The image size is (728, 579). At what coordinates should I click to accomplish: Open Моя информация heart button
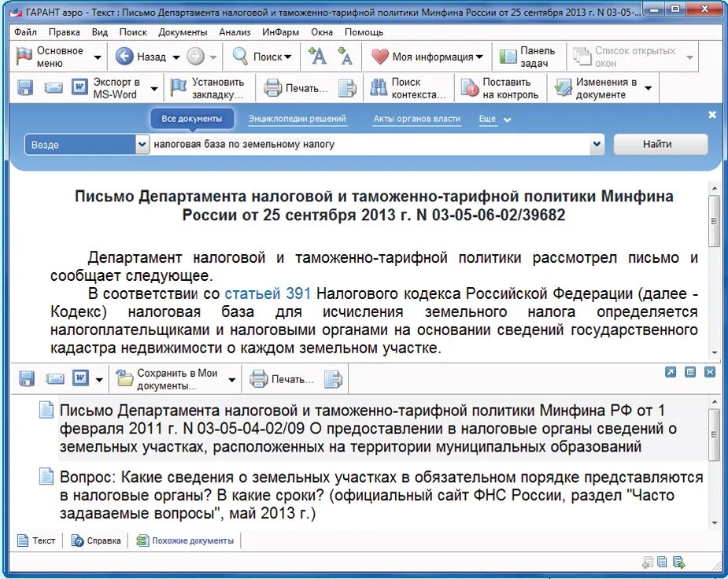click(427, 57)
